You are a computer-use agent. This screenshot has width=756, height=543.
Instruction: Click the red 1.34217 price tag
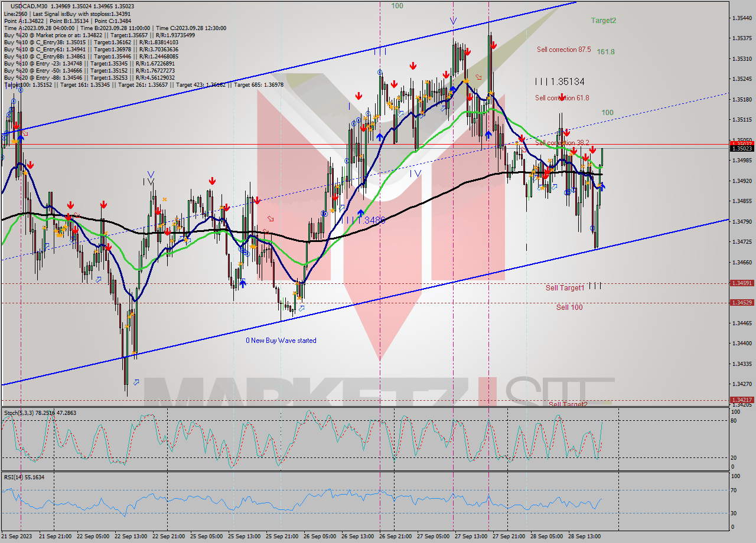pyautogui.click(x=742, y=400)
